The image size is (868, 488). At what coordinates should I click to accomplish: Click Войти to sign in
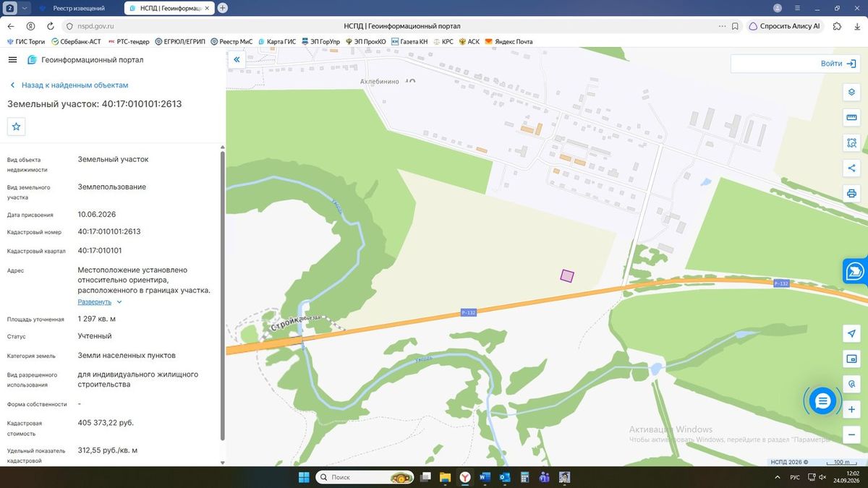pos(839,64)
